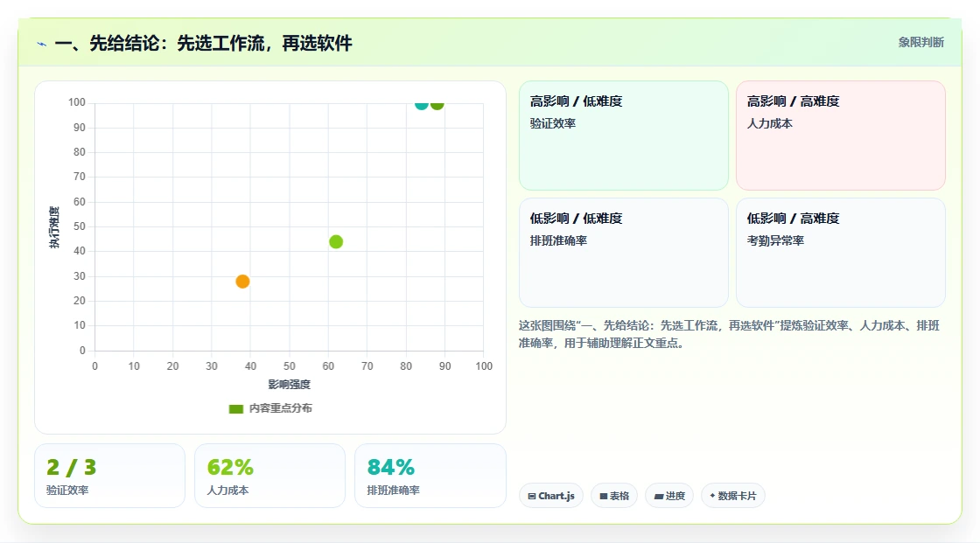Click the 数据卡片 tag chip
This screenshot has height=543, width=980.
(733, 496)
